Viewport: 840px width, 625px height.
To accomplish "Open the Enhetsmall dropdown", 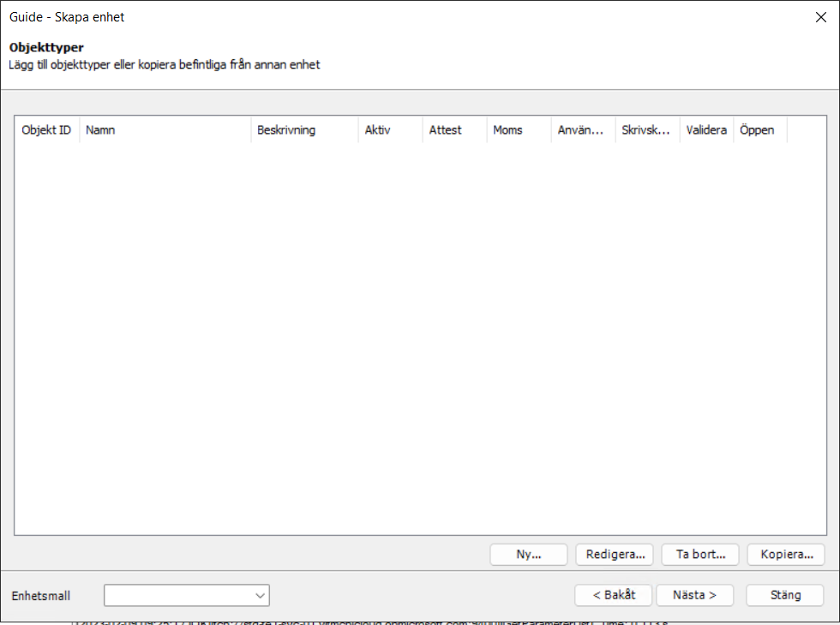I will point(260,595).
